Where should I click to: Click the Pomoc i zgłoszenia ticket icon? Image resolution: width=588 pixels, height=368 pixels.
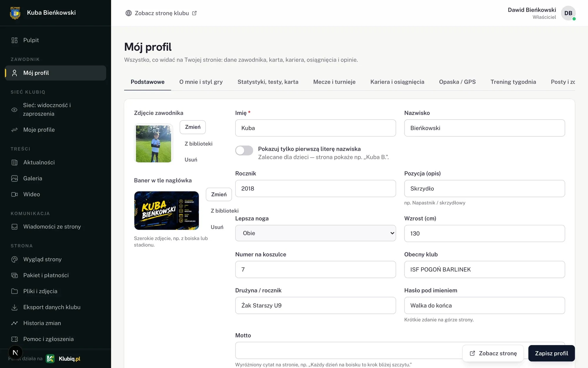point(14,339)
